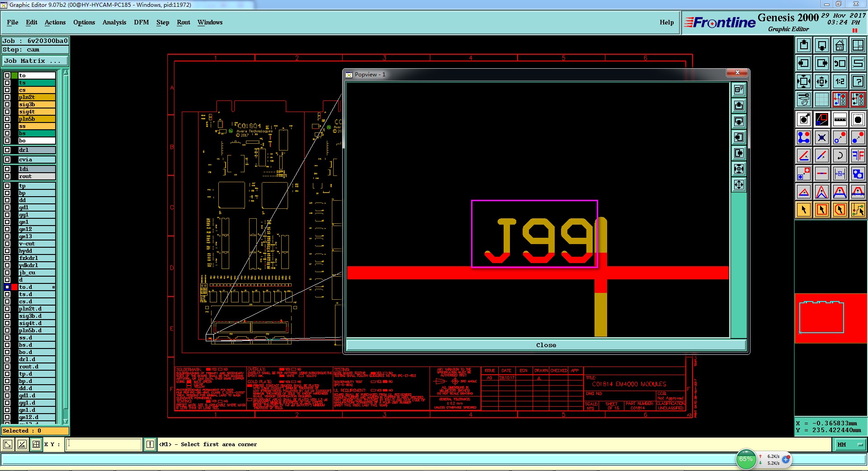
Task: Toggle the checkbox for layer rout
Action: tap(7, 176)
